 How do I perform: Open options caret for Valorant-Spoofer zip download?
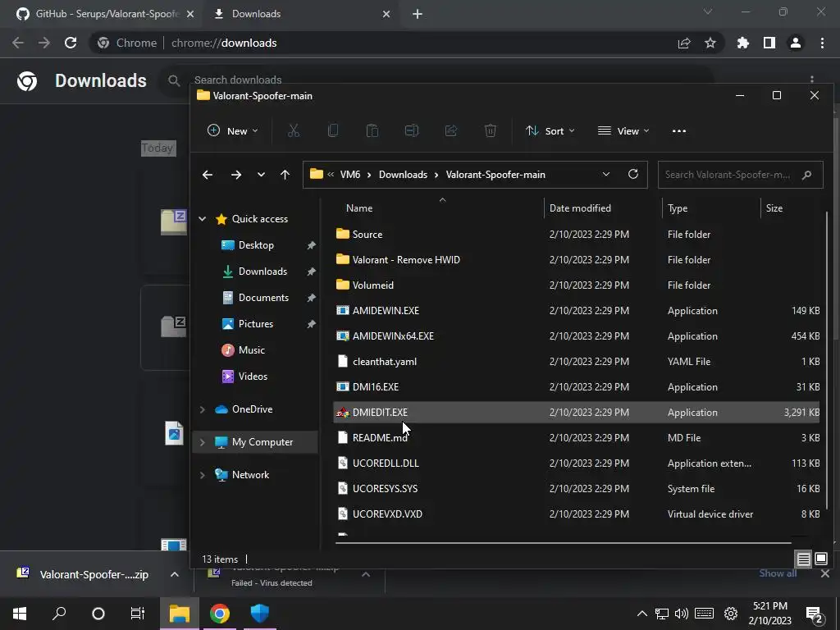[x=175, y=574]
